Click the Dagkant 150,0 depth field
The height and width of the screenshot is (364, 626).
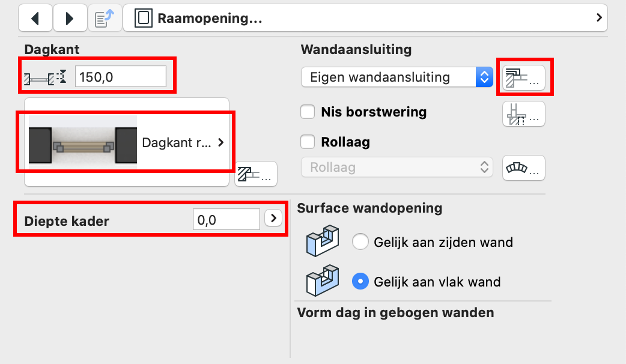121,77
